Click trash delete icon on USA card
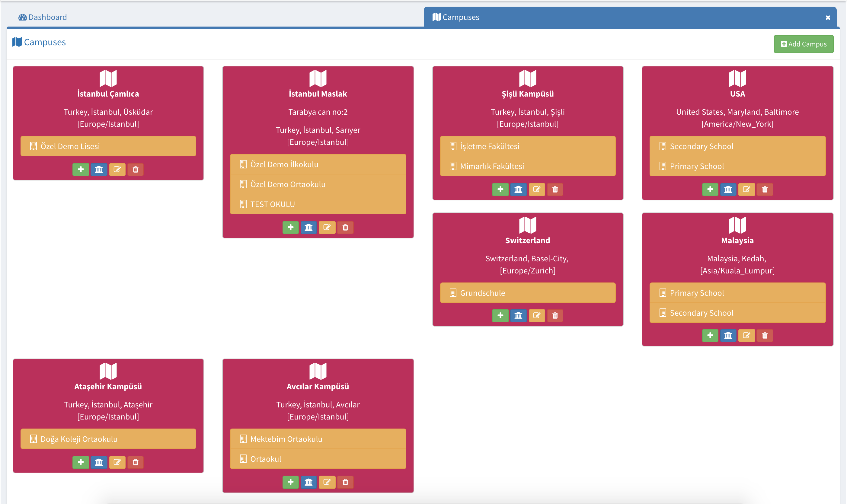The image size is (847, 504). [x=765, y=189]
